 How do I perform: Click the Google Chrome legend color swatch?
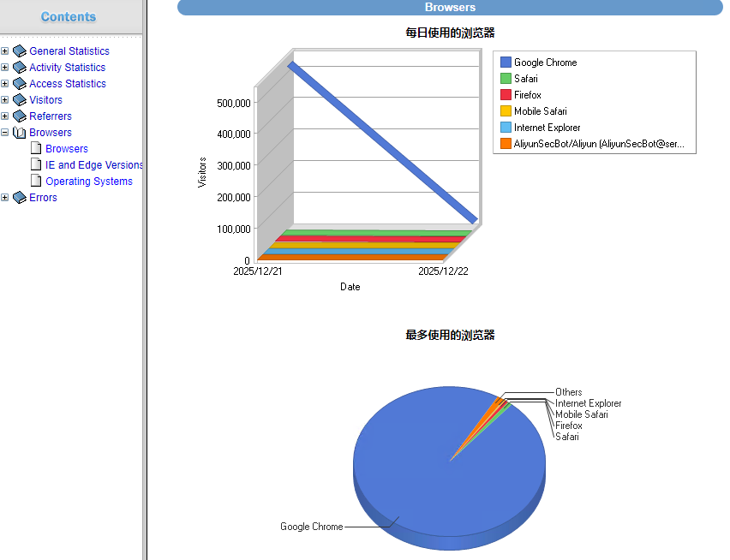pos(506,63)
